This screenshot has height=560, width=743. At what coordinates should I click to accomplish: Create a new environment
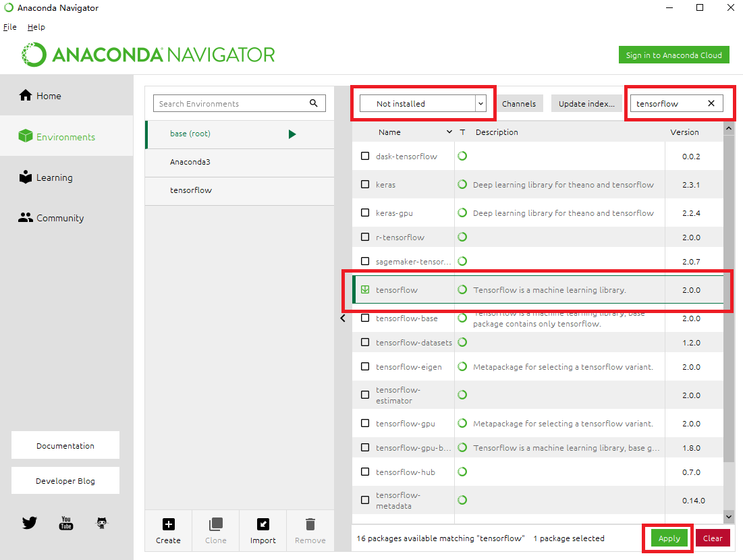click(168, 530)
